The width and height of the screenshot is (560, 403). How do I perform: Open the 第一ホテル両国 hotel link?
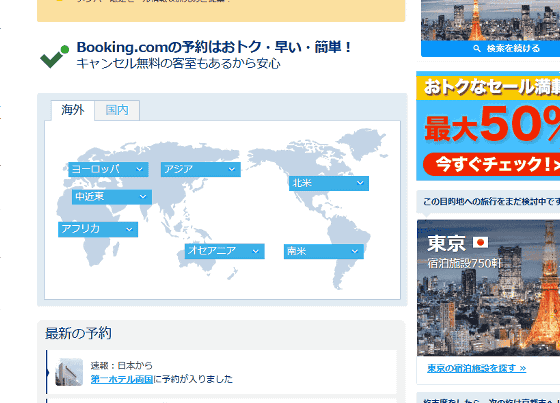click(122, 379)
